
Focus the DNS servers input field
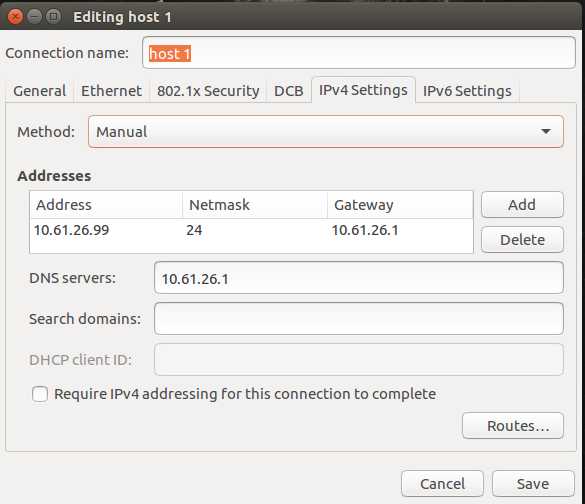359,278
